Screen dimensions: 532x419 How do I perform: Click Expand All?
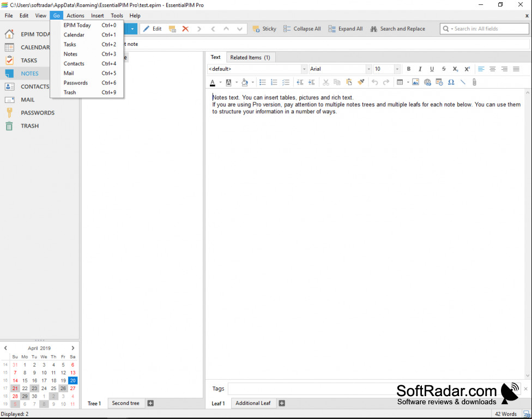[x=346, y=29]
